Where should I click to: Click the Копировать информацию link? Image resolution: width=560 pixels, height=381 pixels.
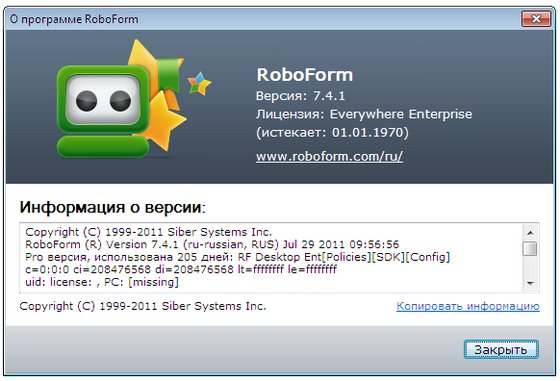pos(468,306)
